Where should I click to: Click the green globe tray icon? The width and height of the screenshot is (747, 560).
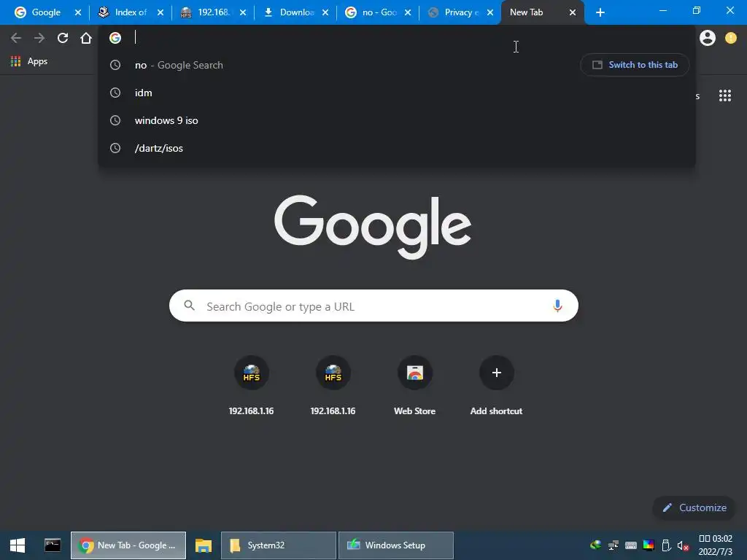(x=595, y=545)
